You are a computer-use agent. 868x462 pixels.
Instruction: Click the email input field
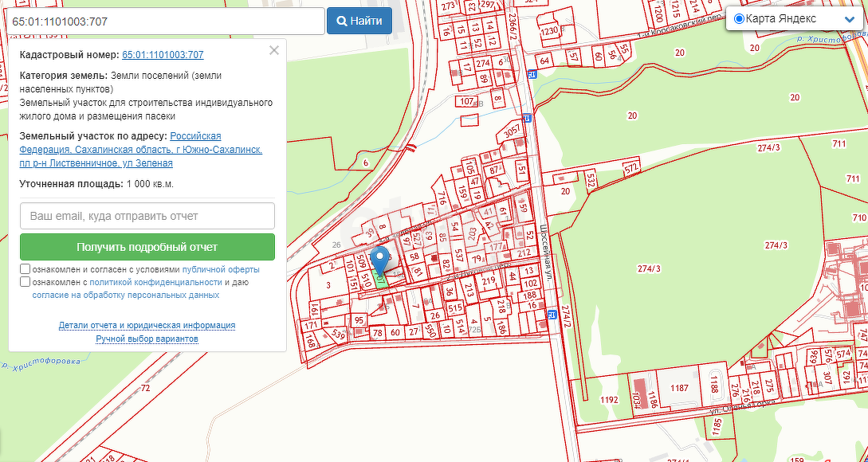147,216
